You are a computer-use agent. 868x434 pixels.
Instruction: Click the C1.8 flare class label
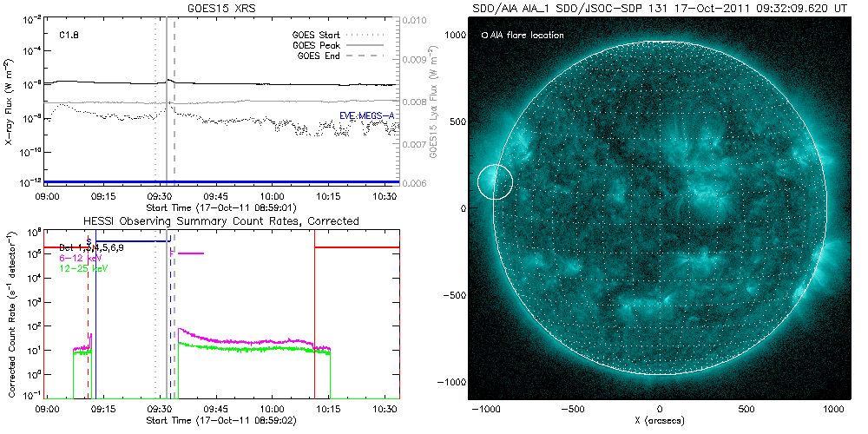click(70, 36)
